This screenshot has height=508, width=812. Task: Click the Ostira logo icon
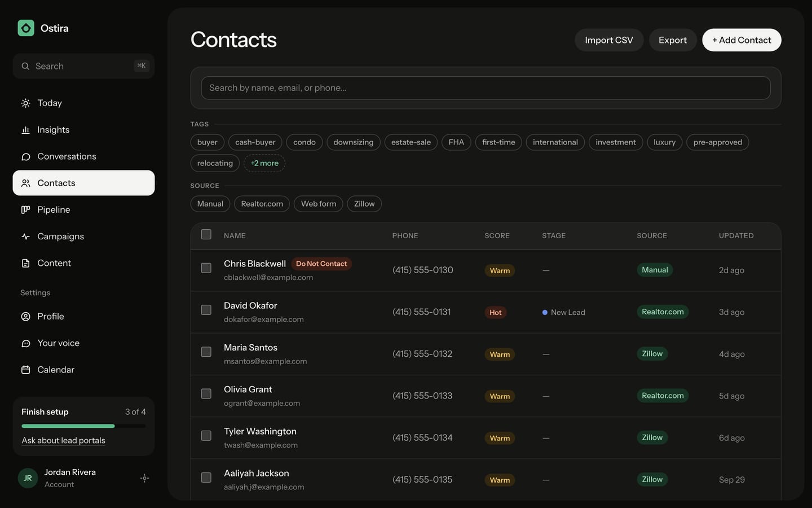tap(26, 28)
